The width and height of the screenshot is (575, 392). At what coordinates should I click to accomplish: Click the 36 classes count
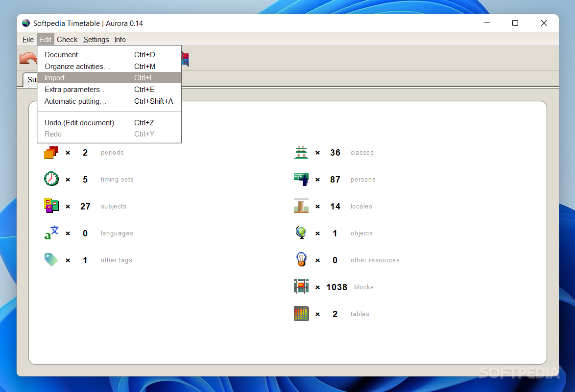(335, 152)
